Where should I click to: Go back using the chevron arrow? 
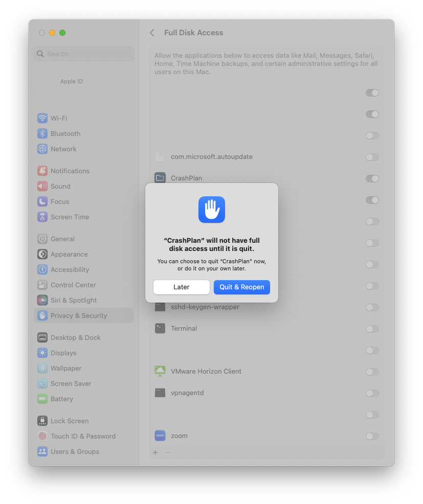152,33
